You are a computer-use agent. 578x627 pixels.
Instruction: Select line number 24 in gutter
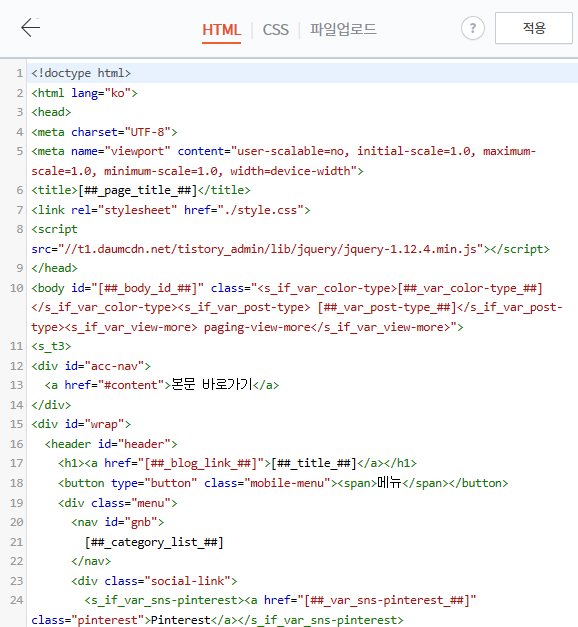pyautogui.click(x=16, y=600)
